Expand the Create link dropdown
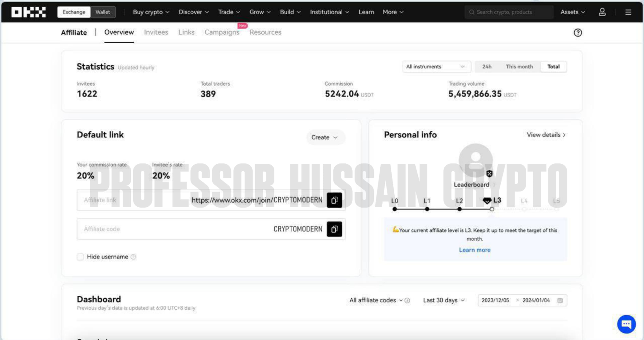 click(325, 137)
